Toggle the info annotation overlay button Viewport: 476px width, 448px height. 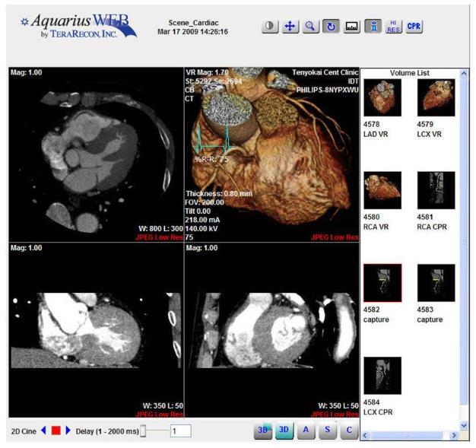[x=374, y=26]
